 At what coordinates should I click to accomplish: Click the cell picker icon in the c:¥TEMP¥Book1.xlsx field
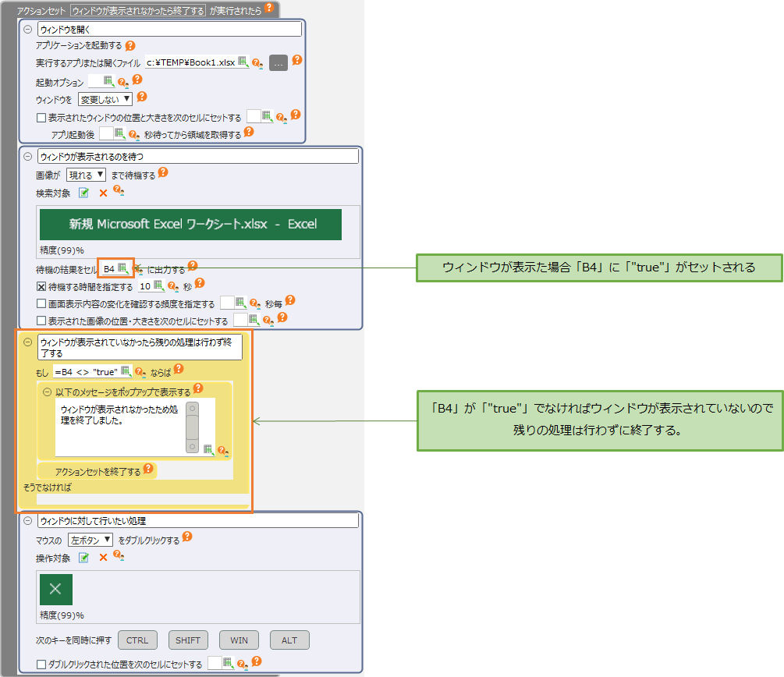tap(243, 62)
